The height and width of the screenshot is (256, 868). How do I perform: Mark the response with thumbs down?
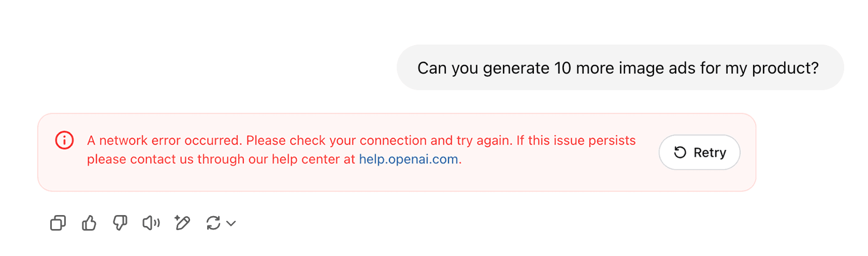tap(120, 223)
